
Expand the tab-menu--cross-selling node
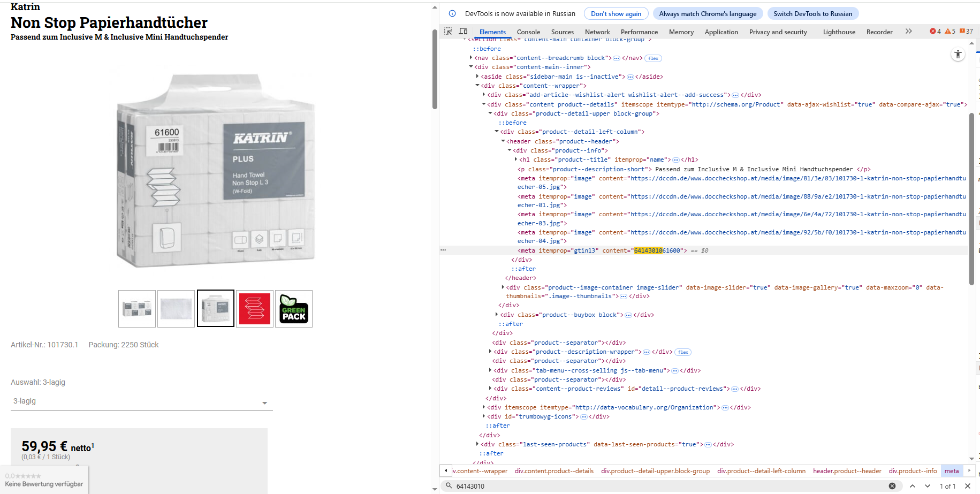point(490,370)
